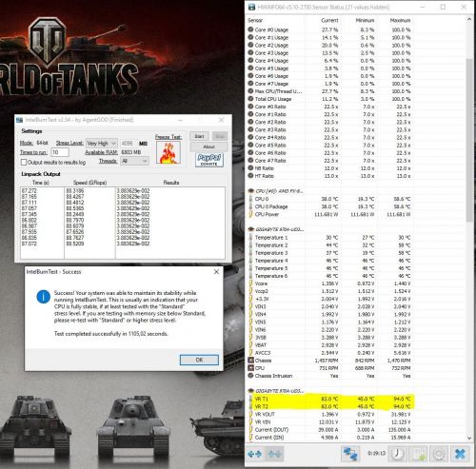This screenshot has width=476, height=469.
Task: Click the disabled 4096 MB memory field
Action: (128, 144)
